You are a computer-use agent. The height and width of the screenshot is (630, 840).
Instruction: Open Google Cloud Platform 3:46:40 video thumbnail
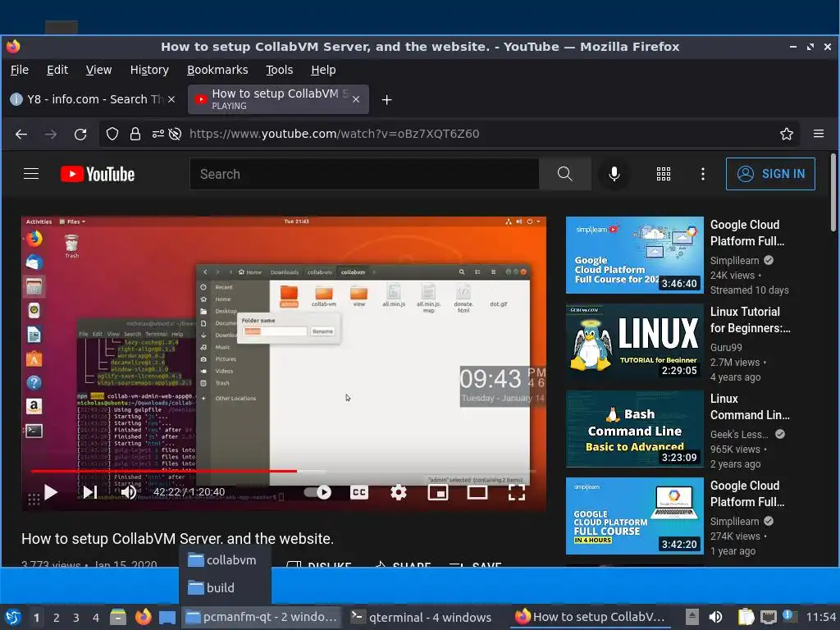pos(635,255)
